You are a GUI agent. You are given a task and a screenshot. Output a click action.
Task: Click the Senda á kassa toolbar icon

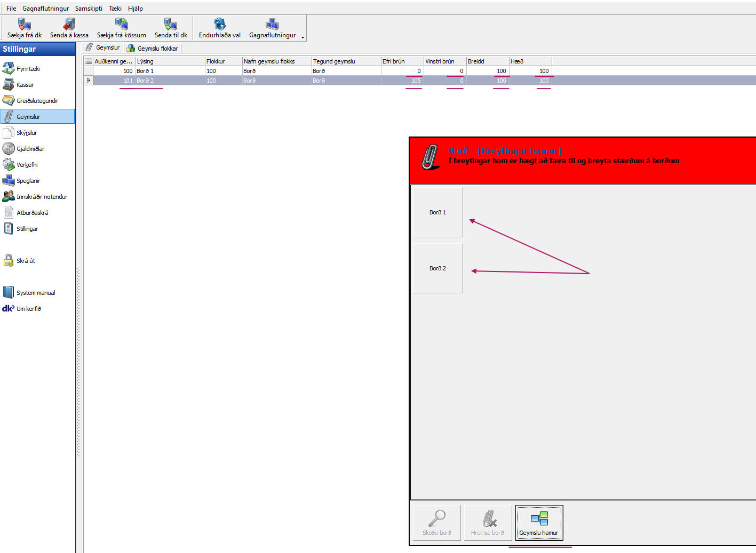[69, 24]
